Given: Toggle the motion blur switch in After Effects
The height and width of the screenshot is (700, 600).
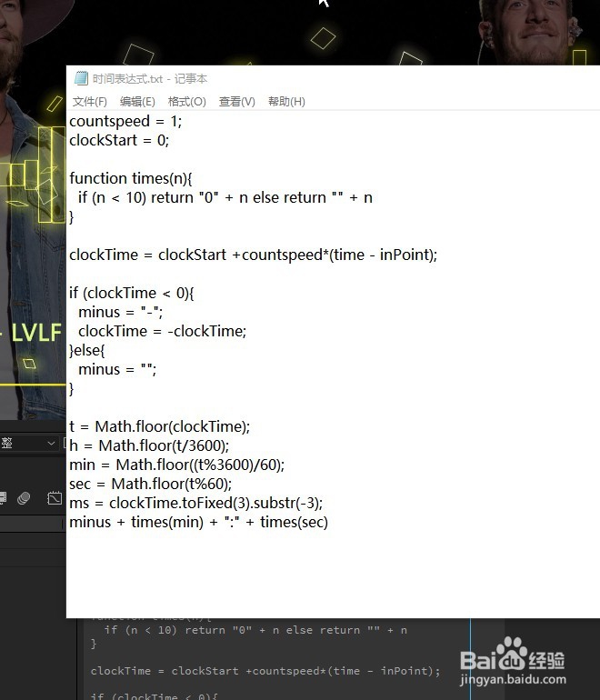Looking at the screenshot, I should (24, 498).
